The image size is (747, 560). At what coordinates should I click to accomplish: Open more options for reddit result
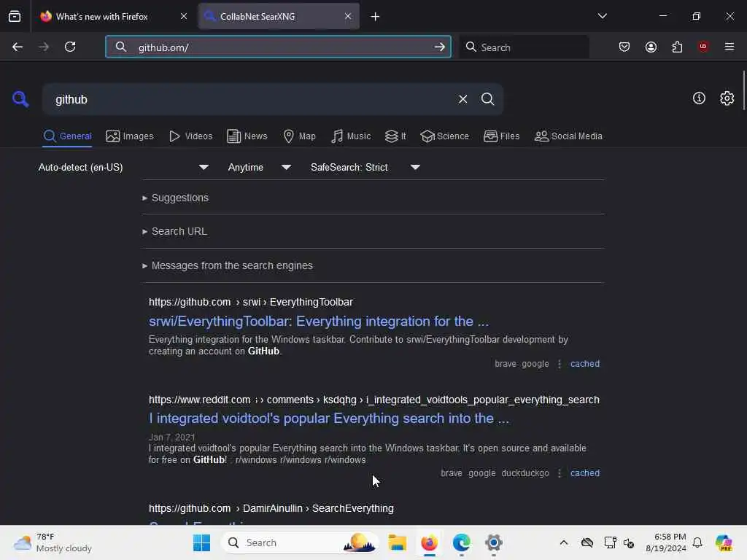tap(560, 473)
